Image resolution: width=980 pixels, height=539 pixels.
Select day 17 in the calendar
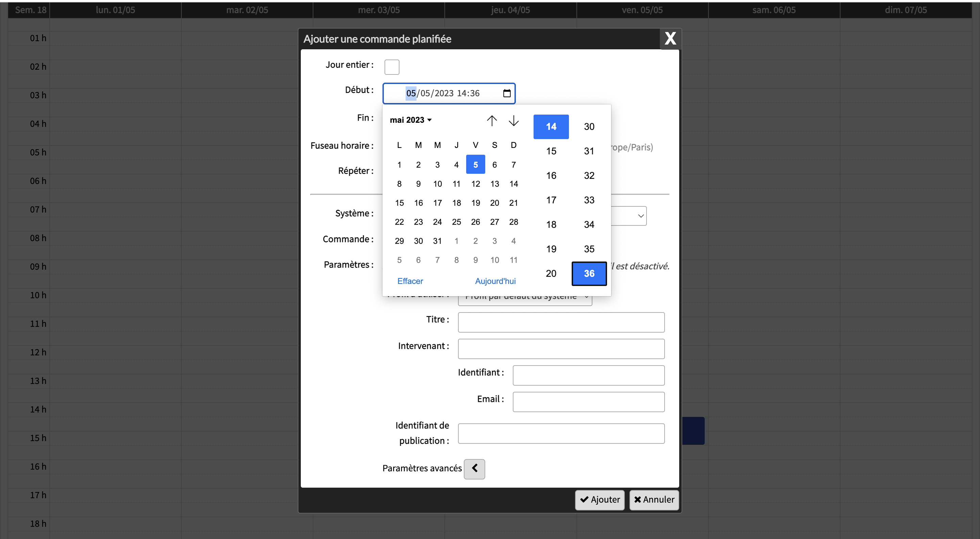pyautogui.click(x=438, y=203)
